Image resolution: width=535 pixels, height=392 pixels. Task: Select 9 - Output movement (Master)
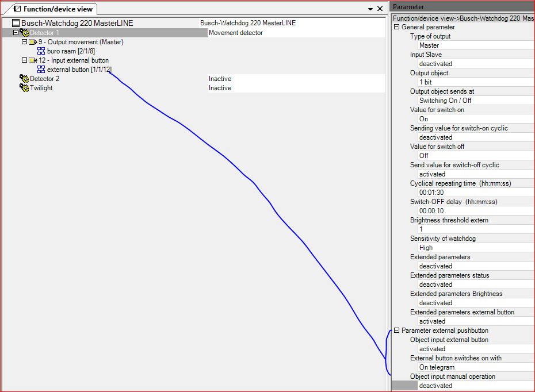[81, 42]
